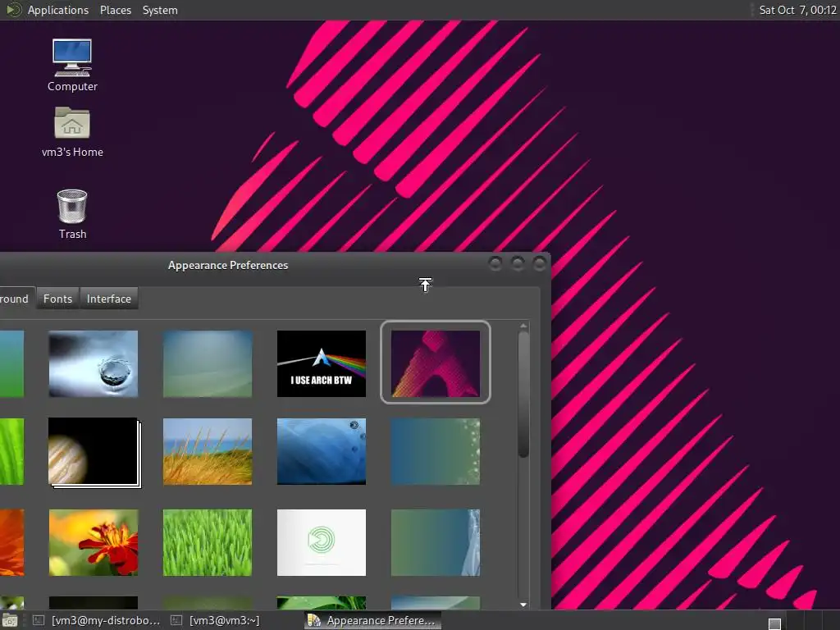This screenshot has height=630, width=840.
Task: Select the Jupiter planet wallpaper
Action: (x=94, y=452)
